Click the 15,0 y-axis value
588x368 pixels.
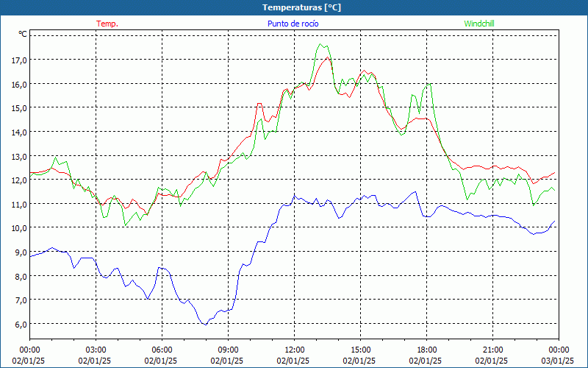[x=19, y=108]
